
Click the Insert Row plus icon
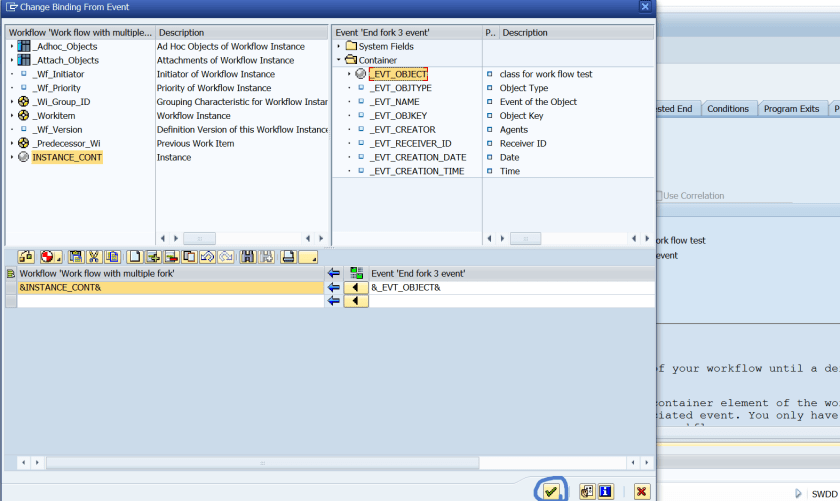point(153,257)
